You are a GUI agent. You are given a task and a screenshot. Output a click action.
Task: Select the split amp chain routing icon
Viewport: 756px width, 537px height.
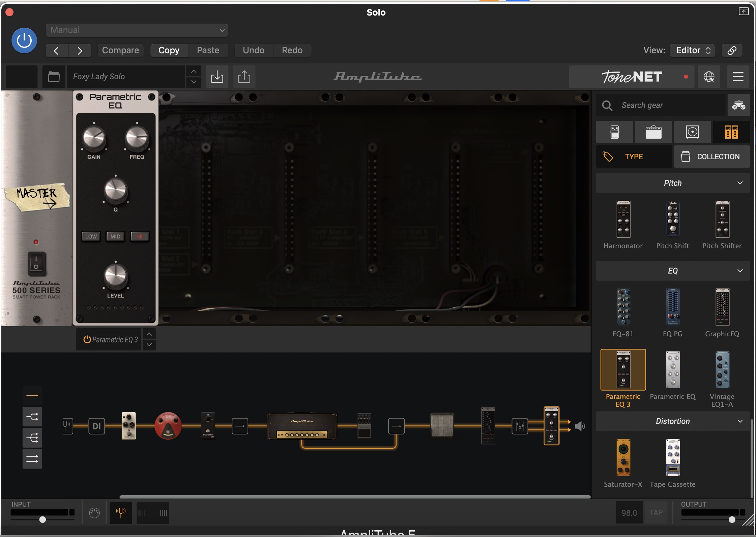click(32, 417)
